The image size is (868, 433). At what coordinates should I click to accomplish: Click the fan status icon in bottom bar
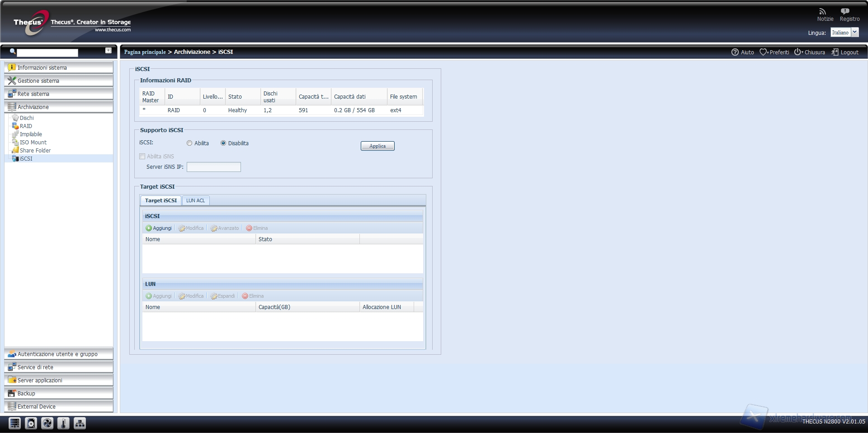(47, 423)
